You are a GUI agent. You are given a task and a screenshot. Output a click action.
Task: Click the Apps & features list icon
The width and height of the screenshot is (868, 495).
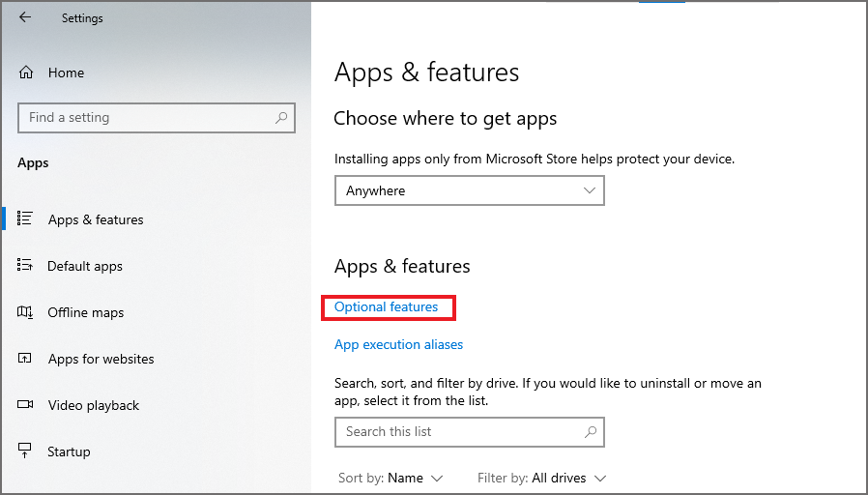(26, 219)
